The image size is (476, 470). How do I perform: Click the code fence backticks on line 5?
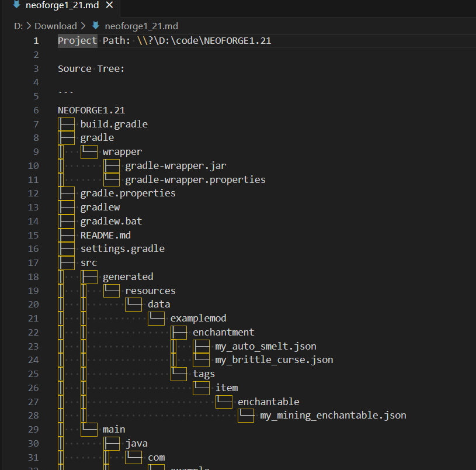65,94
